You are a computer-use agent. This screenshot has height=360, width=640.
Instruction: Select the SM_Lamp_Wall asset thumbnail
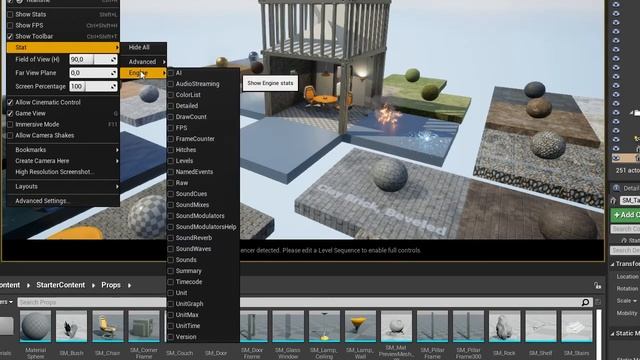coord(360,326)
